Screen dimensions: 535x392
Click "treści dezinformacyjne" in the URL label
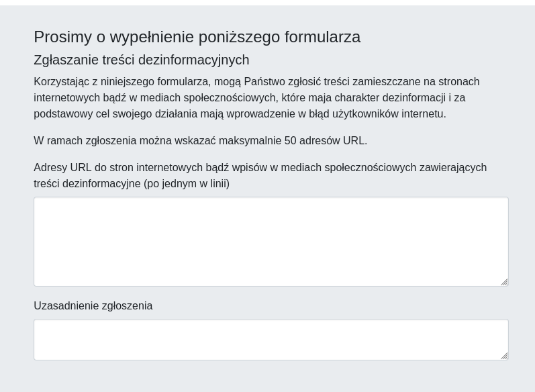point(87,184)
